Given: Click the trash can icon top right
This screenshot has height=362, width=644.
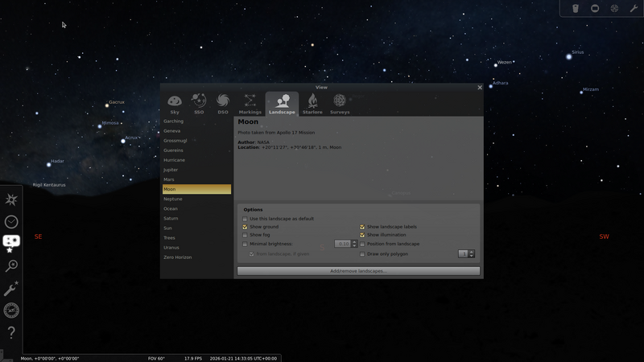Looking at the screenshot, I should pyautogui.click(x=576, y=9).
